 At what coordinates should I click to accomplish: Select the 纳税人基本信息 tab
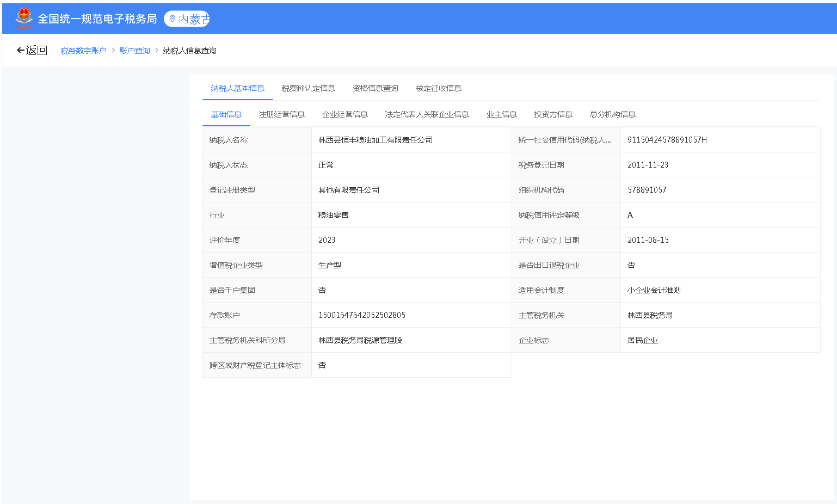point(237,88)
